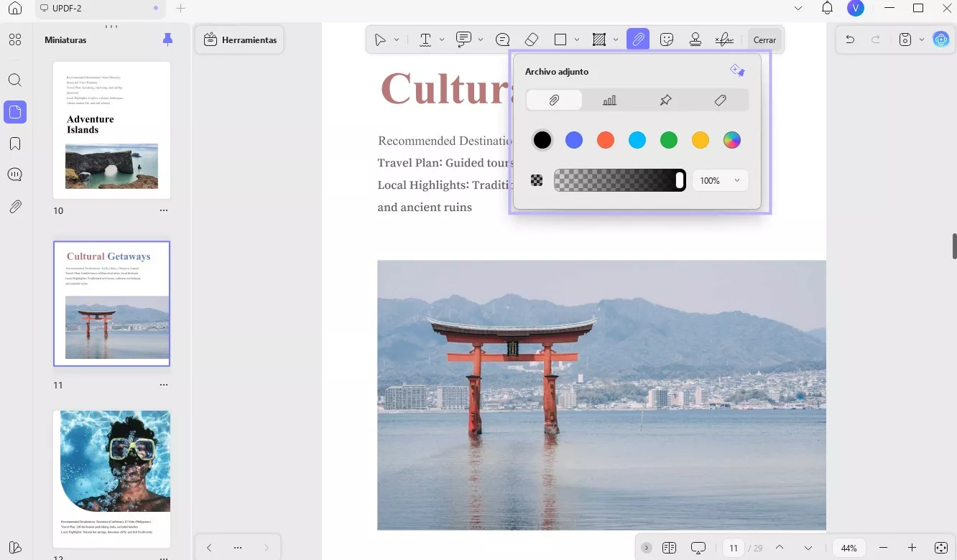Open more options for page 10
Image resolution: width=957 pixels, height=560 pixels.
pos(164,210)
